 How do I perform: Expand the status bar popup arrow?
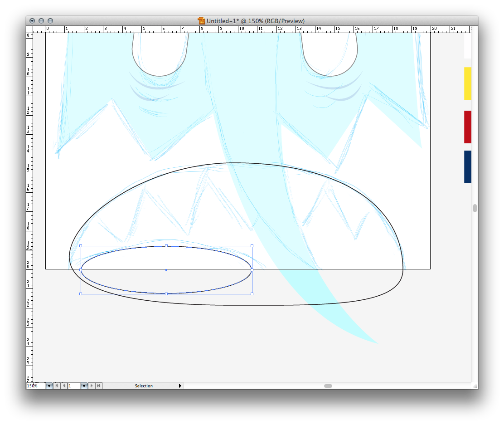pos(180,386)
